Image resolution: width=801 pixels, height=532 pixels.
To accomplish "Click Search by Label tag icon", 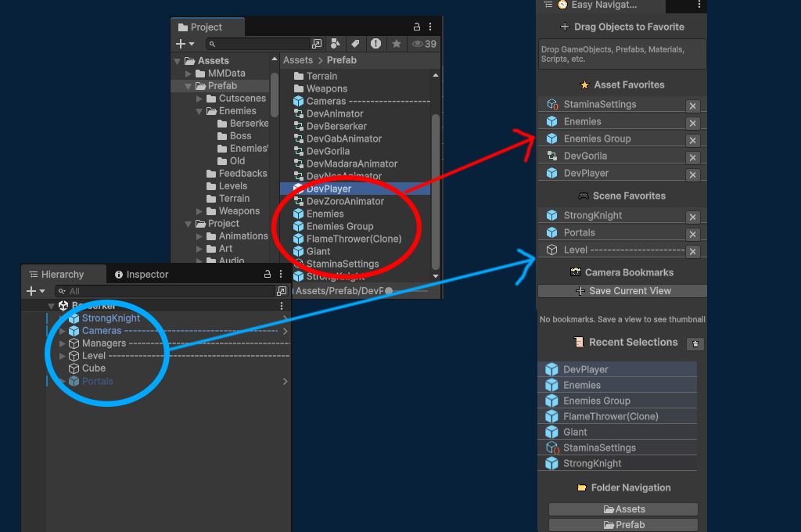I will pyautogui.click(x=354, y=44).
